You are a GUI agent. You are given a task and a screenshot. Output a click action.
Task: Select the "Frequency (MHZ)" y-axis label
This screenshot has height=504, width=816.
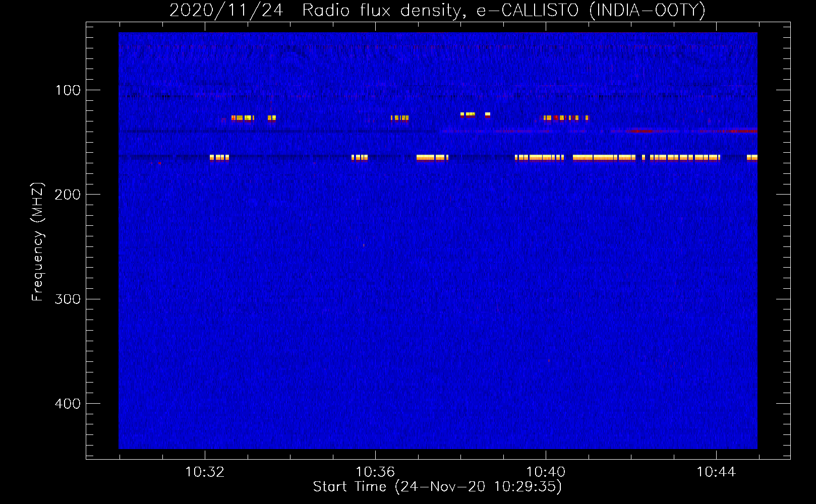[x=38, y=242]
